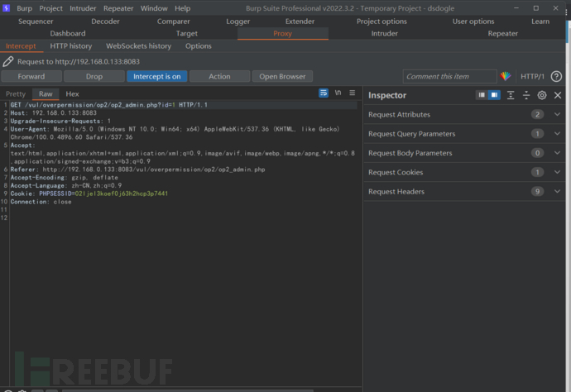The image size is (571, 392).
Task: Open the Window menu
Action: pyautogui.click(x=154, y=8)
